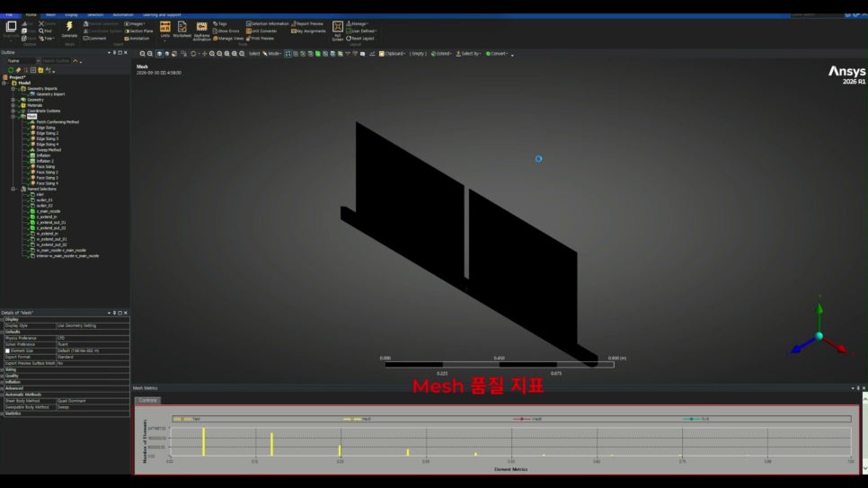This screenshot has width=868, height=488.
Task: Expand the Materials tree node
Action: pos(13,105)
